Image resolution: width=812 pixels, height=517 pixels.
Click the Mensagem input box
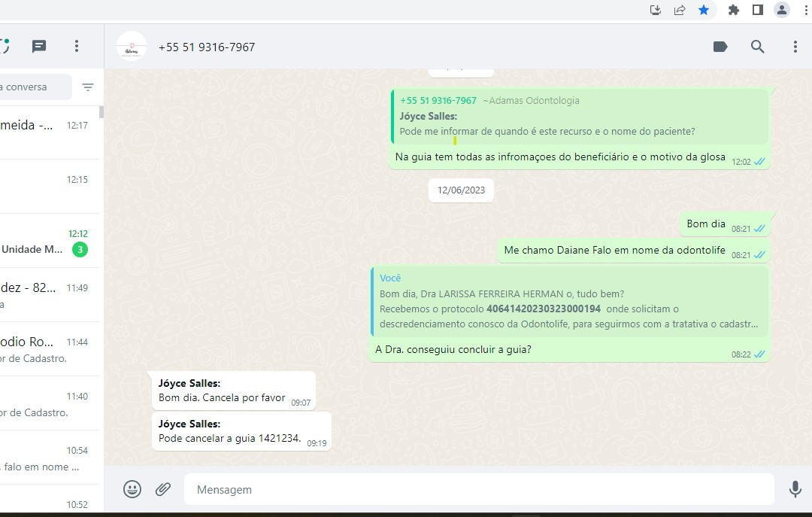(479, 489)
